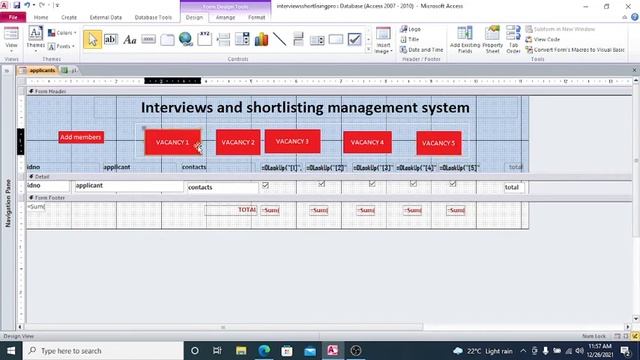640x360 pixels.
Task: Insert a Hyperlink control (globe icon)
Action: click(x=186, y=39)
